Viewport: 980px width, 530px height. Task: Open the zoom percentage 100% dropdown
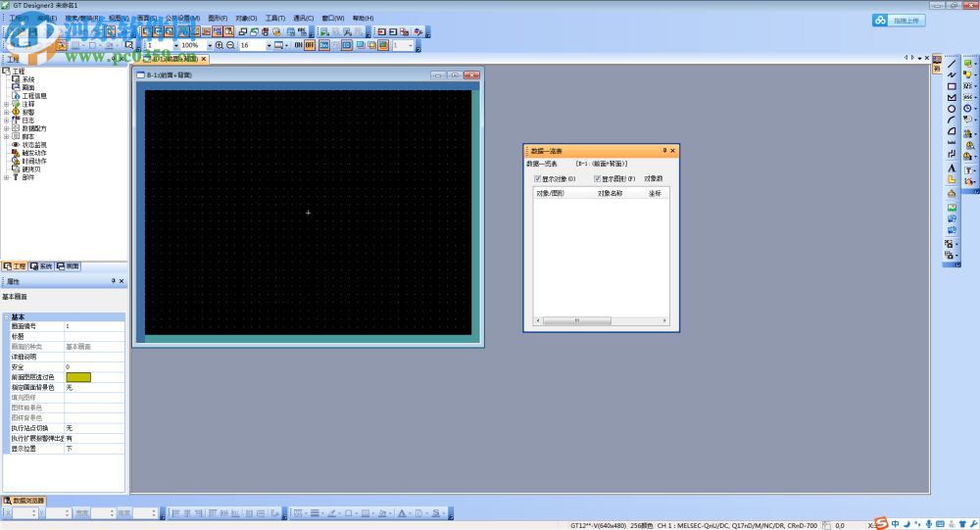(x=210, y=45)
